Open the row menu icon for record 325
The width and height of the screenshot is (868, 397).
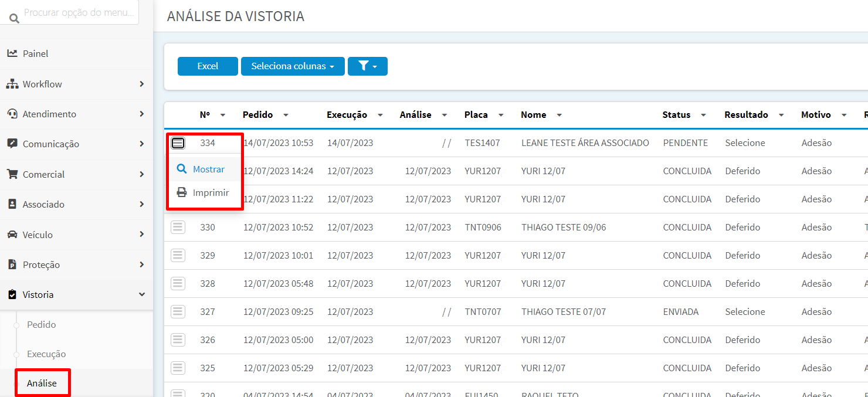(178, 368)
